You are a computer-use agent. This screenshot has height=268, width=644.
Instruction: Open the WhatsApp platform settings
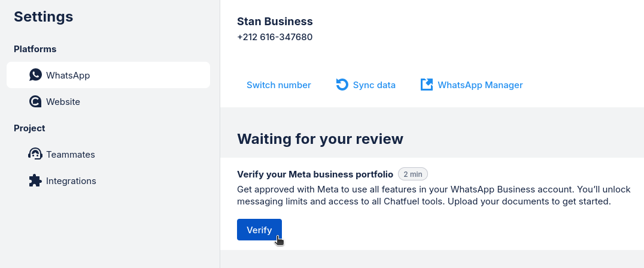pos(68,76)
